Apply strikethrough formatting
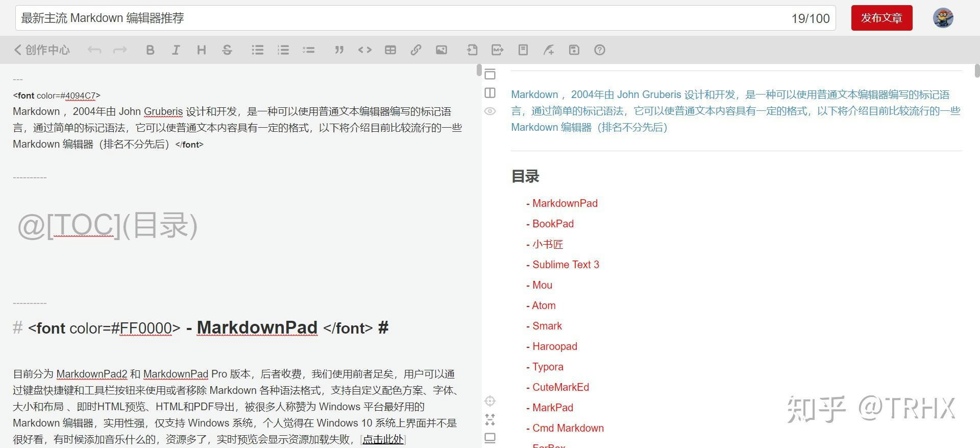This screenshot has height=448, width=980. [x=227, y=50]
